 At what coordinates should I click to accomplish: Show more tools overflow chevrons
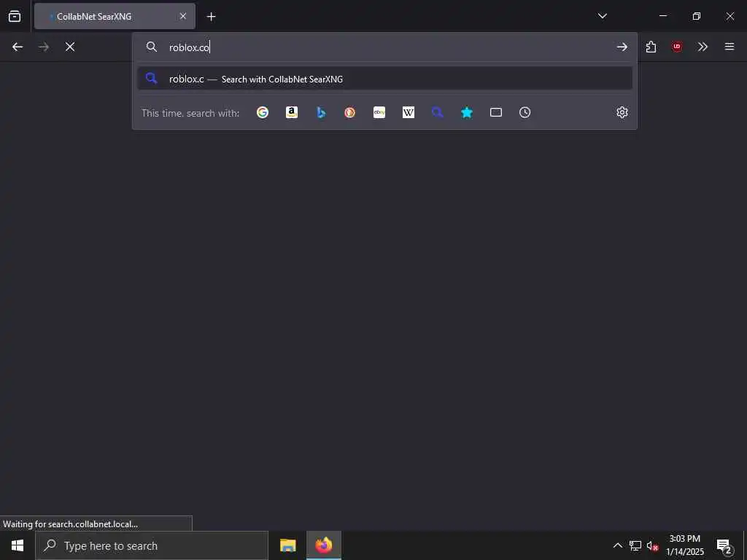pyautogui.click(x=703, y=47)
